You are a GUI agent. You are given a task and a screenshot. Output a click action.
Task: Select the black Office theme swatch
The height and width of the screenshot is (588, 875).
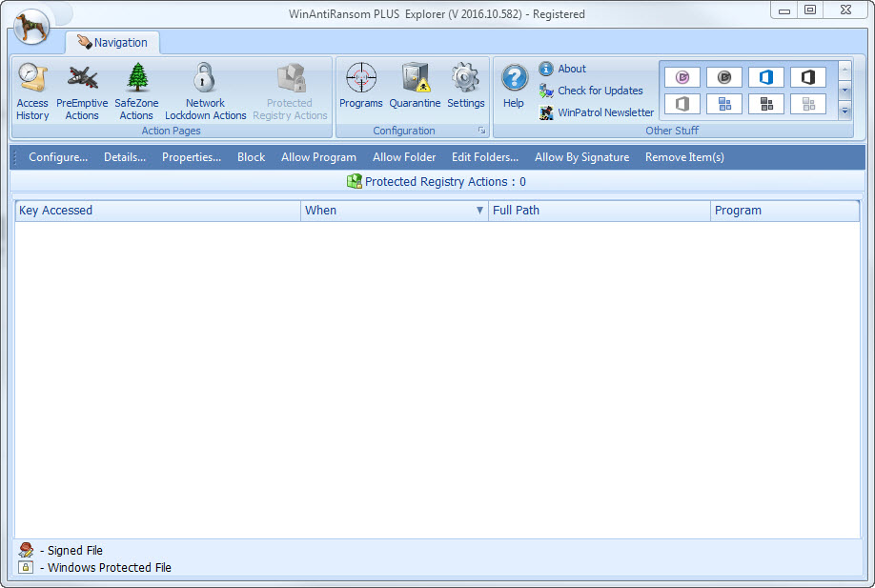[x=807, y=77]
